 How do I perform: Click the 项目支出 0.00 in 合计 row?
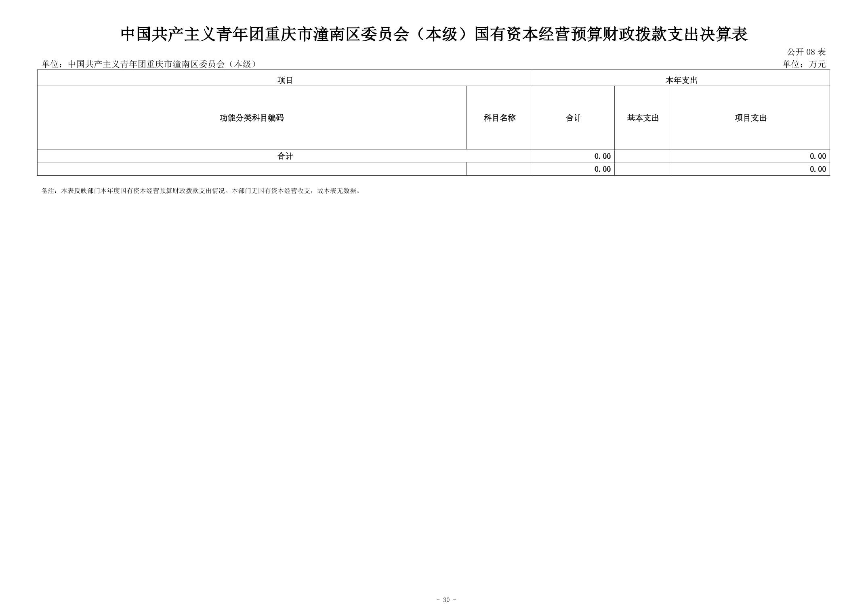(818, 156)
